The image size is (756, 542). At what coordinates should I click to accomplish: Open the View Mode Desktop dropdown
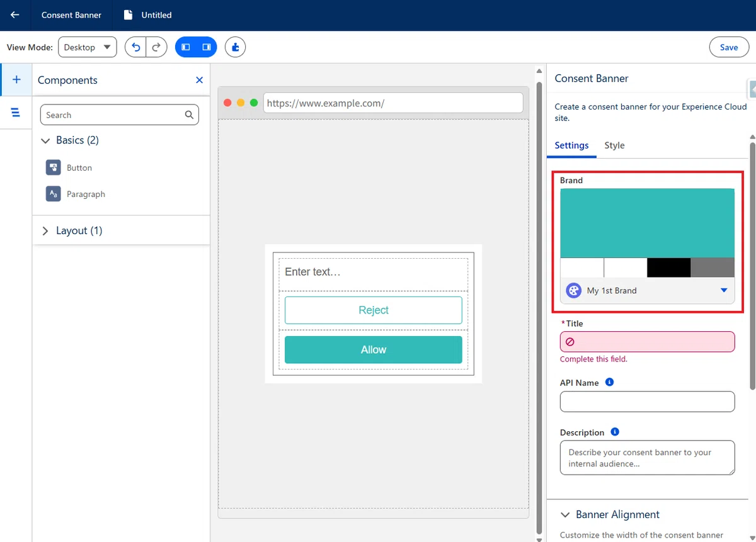click(x=88, y=47)
